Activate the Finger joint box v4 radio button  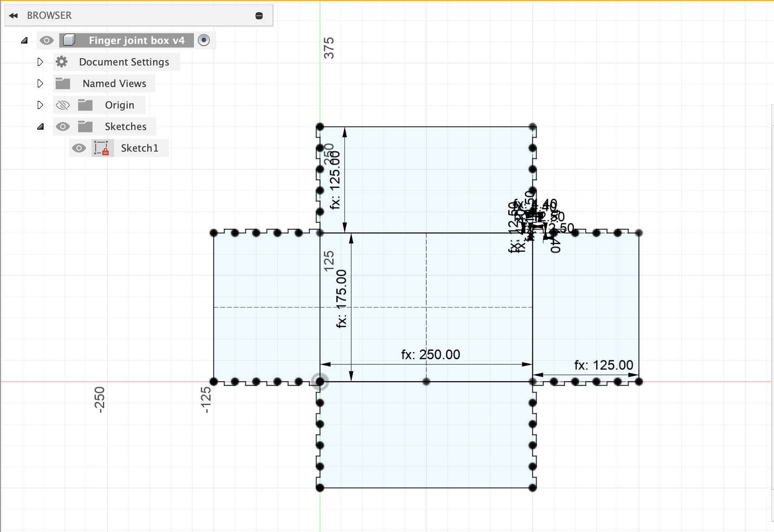(x=204, y=40)
